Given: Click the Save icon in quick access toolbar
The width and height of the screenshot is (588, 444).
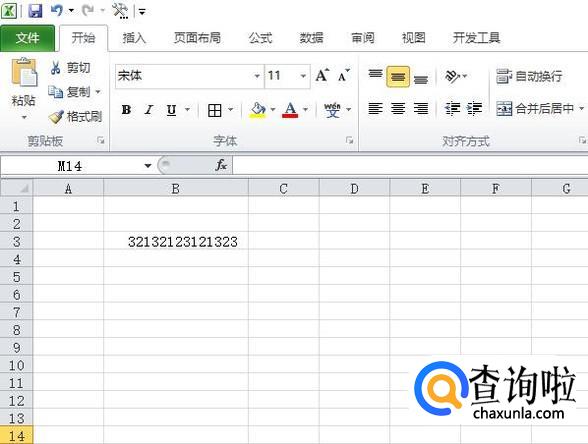Looking at the screenshot, I should point(35,10).
